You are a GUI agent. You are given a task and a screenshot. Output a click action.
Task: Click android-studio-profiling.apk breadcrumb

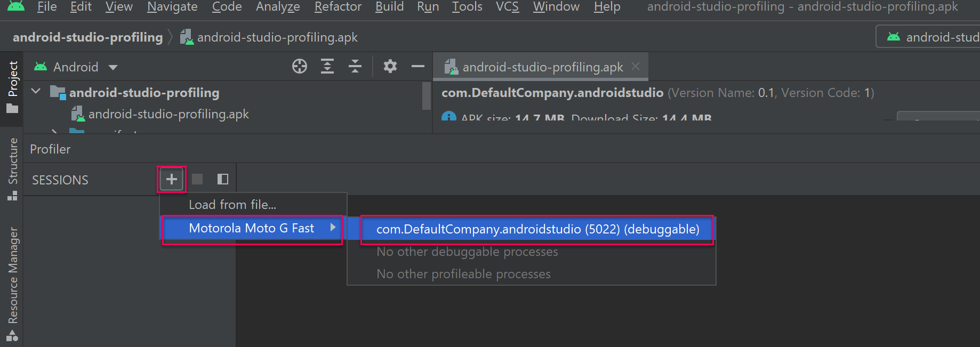click(x=269, y=37)
